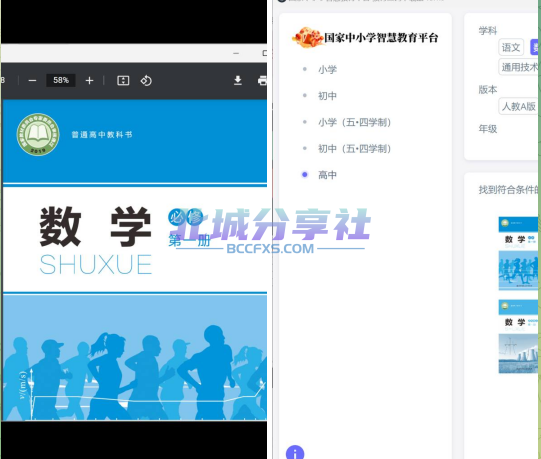The image size is (541, 459).
Task: Choose 通用技术 subject filter
Action: (519, 67)
